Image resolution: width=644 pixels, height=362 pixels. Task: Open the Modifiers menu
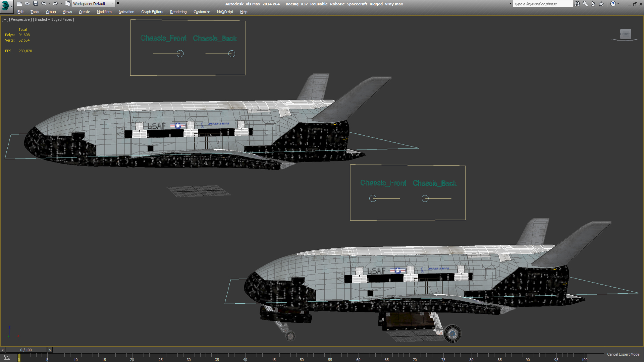pyautogui.click(x=104, y=12)
